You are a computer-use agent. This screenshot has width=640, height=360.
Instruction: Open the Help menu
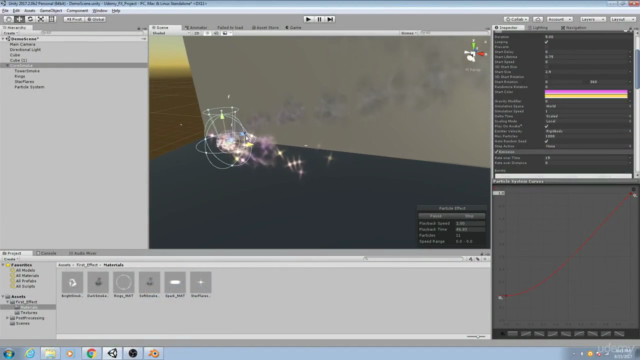pos(116,11)
